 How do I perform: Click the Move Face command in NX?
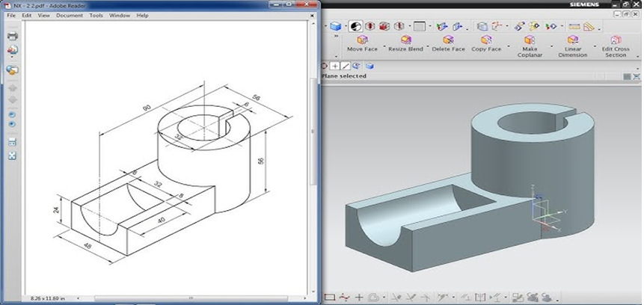(x=362, y=43)
